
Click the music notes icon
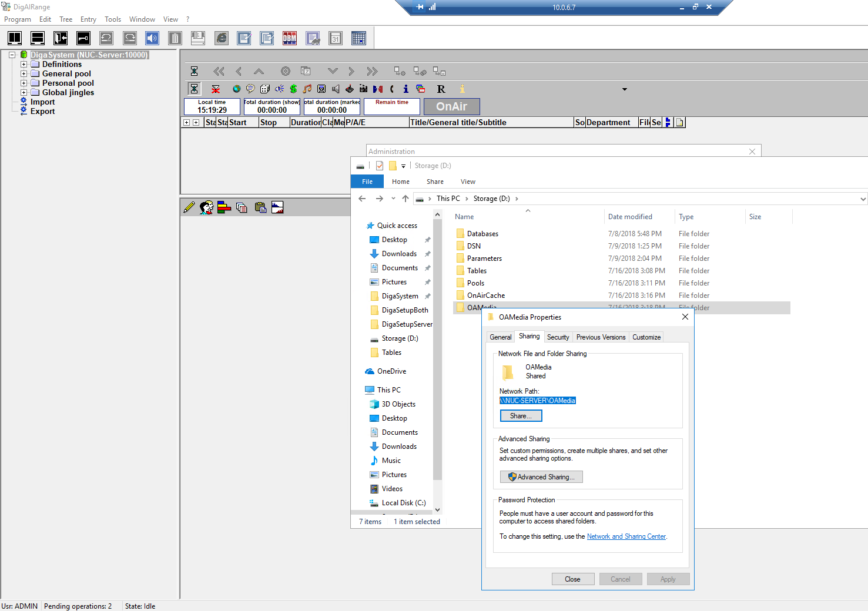click(307, 89)
